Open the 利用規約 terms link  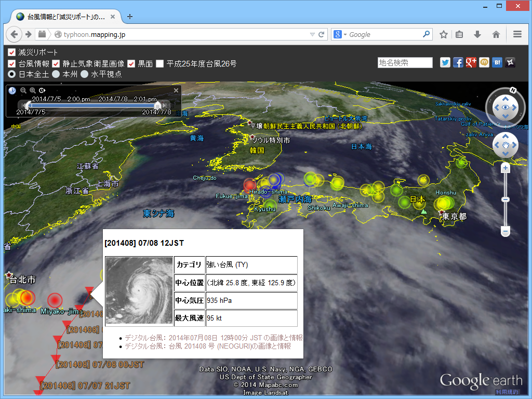(507, 392)
